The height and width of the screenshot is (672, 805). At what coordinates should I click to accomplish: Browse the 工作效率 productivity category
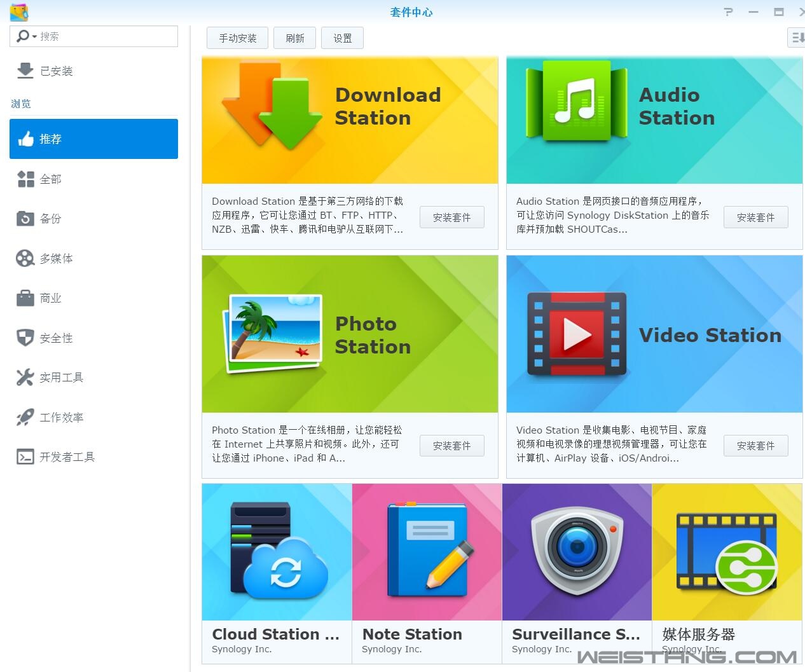coord(93,417)
